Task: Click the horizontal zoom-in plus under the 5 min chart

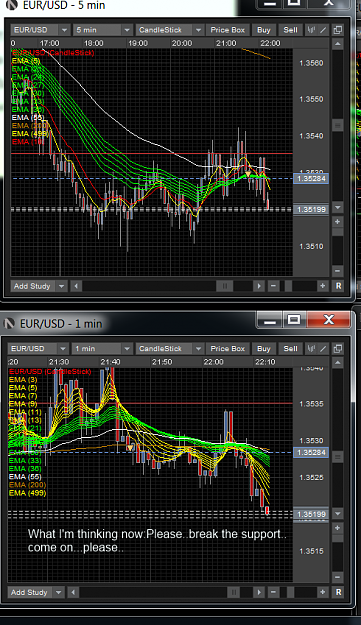Action: (322, 286)
